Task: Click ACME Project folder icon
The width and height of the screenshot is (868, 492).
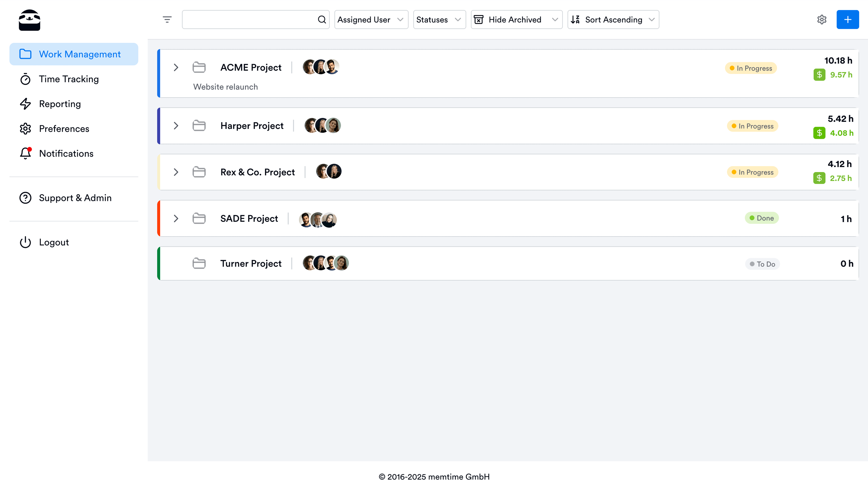Action: tap(199, 67)
